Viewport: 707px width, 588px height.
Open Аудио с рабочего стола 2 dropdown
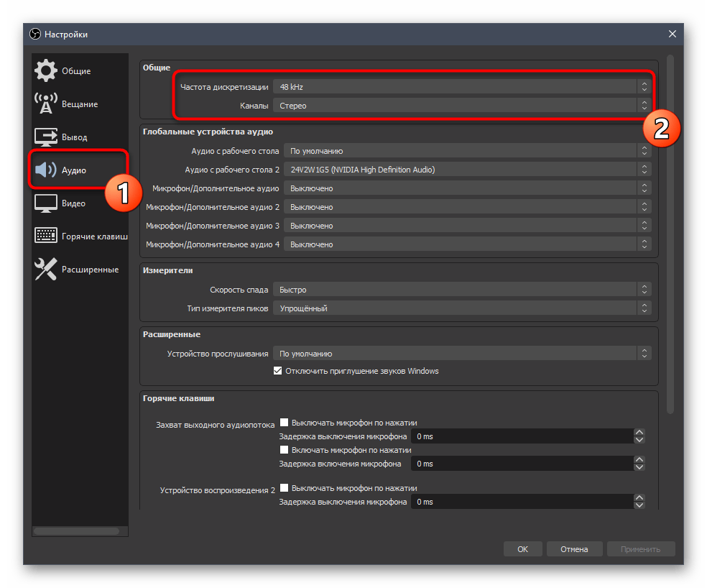click(x=467, y=170)
